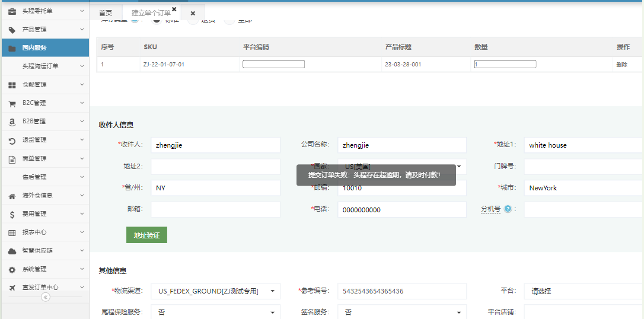Viewport: 644px width, 319px height.
Task: Open the 物流渠道 dropdown
Action: [216, 291]
